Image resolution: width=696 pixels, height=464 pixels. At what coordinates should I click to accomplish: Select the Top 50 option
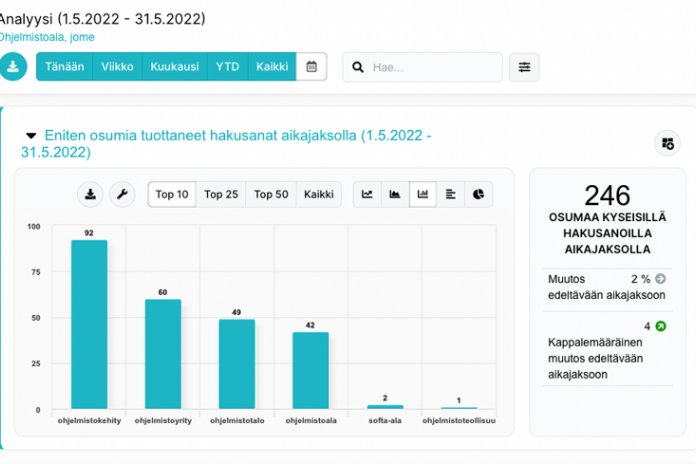click(x=271, y=194)
